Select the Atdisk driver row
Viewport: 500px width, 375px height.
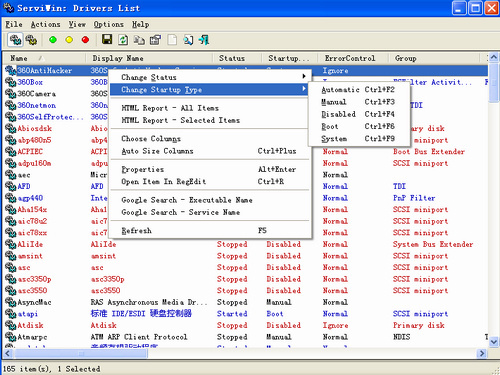click(246, 325)
